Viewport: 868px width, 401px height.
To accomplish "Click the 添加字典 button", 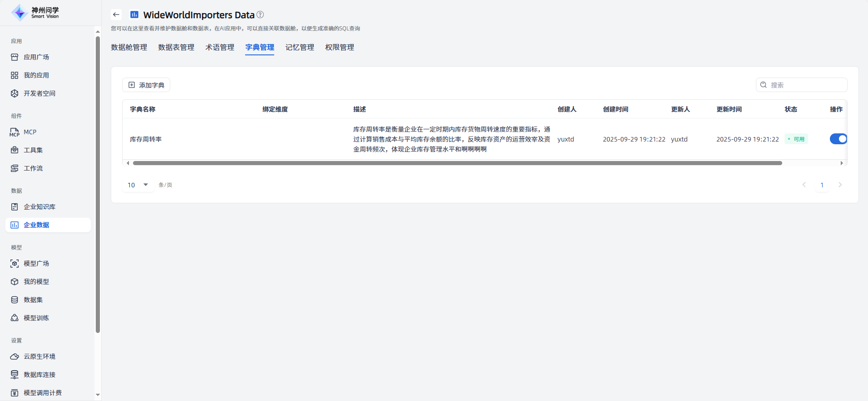I will (146, 85).
